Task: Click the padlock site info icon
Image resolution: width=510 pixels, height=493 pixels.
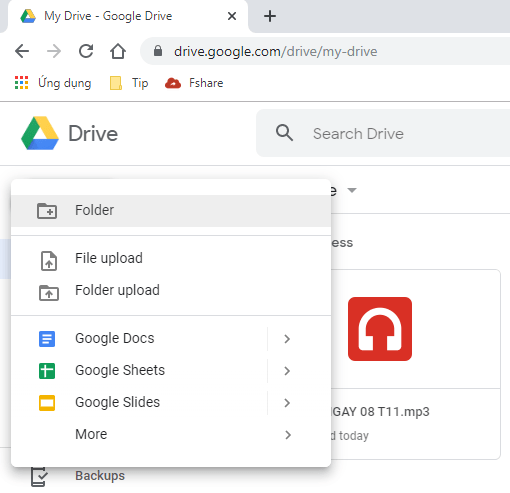Action: [158, 51]
